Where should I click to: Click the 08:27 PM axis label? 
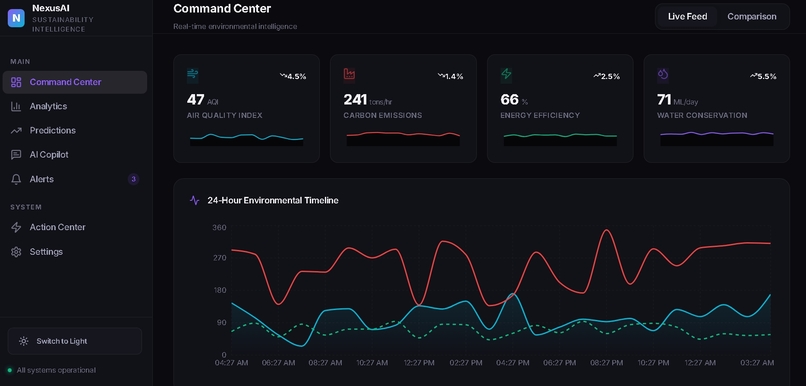pyautogui.click(x=607, y=363)
